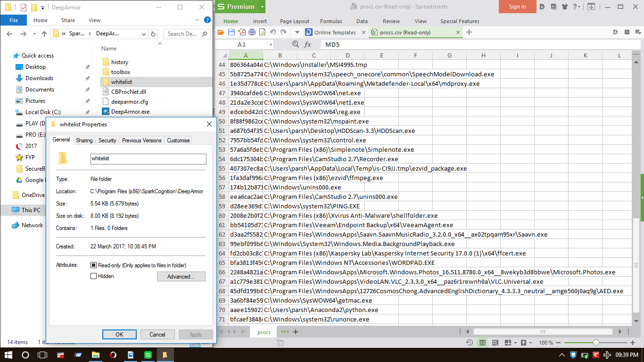Click the zoom in plus icon
The width and height of the screenshot is (644, 362).
click(x=633, y=343)
